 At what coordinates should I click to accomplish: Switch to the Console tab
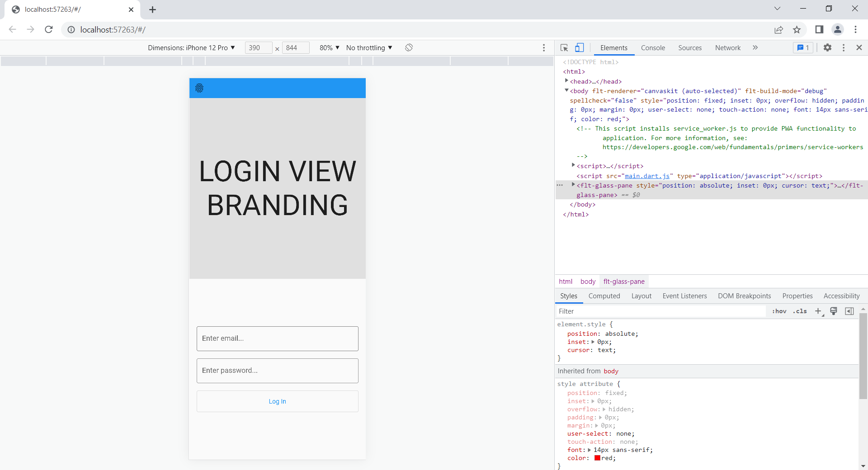[653, 47]
